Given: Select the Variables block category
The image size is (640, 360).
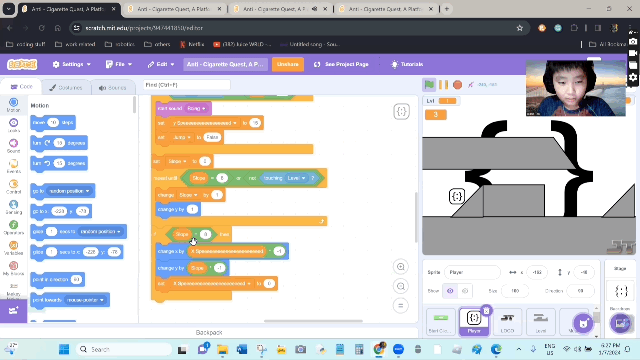Looking at the screenshot, I should click(x=13, y=247).
